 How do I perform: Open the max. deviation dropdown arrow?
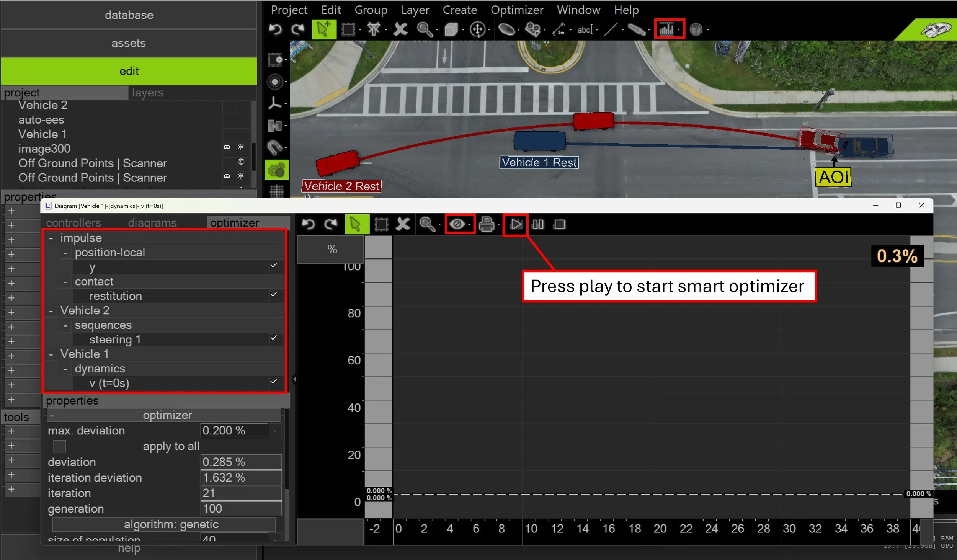275,431
